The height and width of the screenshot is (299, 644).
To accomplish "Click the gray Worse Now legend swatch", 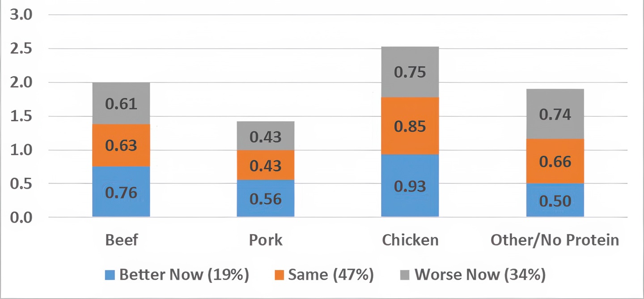I will click(x=405, y=275).
